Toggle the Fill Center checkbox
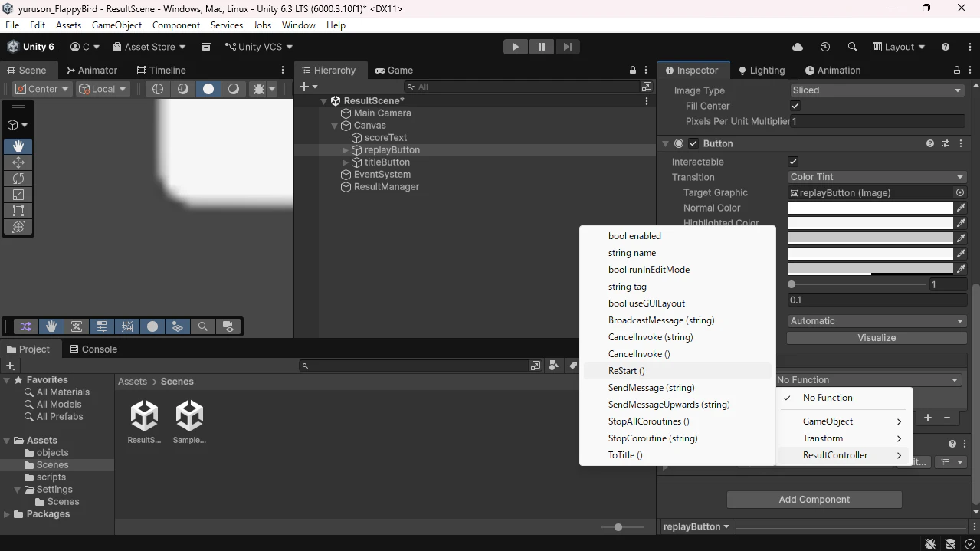The height and width of the screenshot is (551, 980). point(795,106)
